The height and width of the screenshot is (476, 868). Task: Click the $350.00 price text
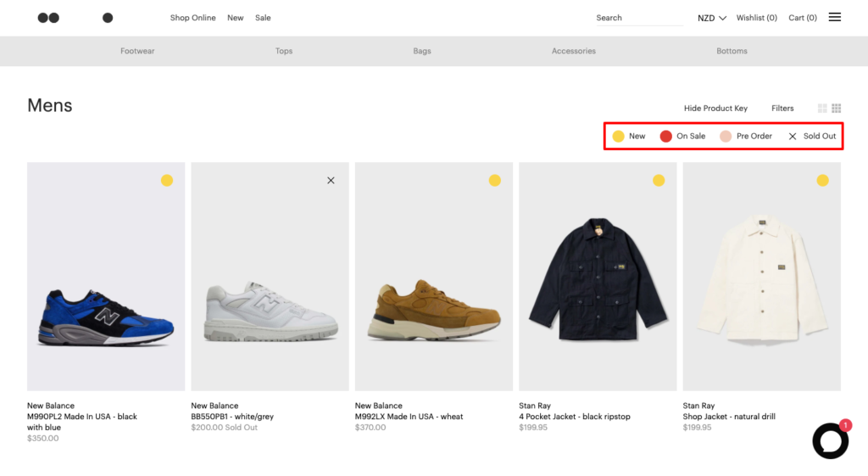point(42,439)
